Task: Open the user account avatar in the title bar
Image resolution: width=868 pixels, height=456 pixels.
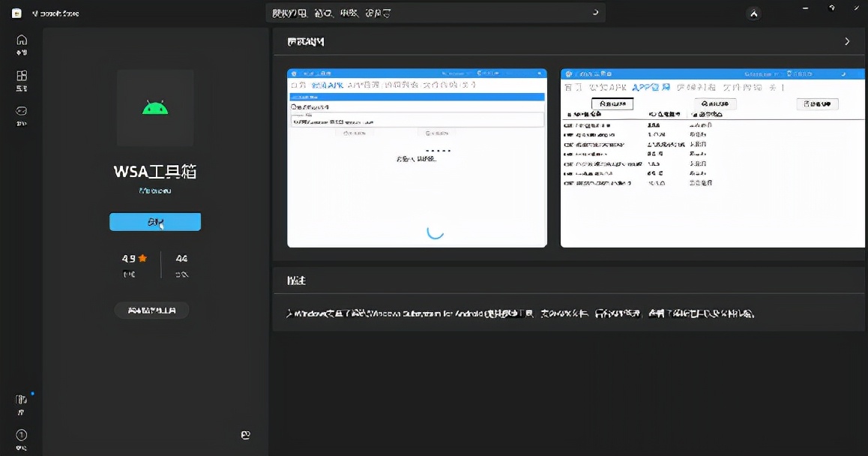Action: (x=753, y=13)
